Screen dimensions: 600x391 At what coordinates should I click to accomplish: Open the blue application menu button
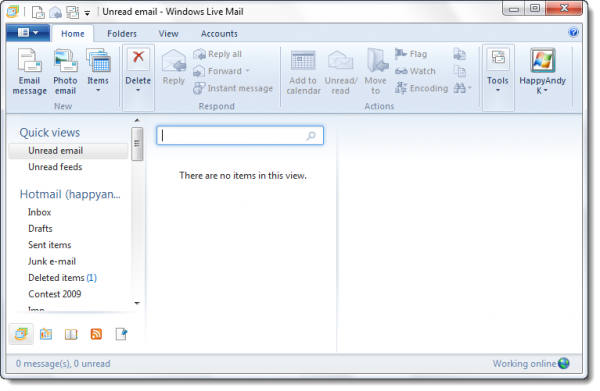pyautogui.click(x=28, y=33)
